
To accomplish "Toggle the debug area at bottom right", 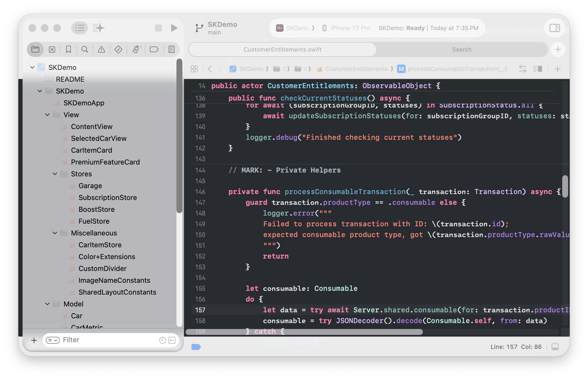I will pos(555,347).
